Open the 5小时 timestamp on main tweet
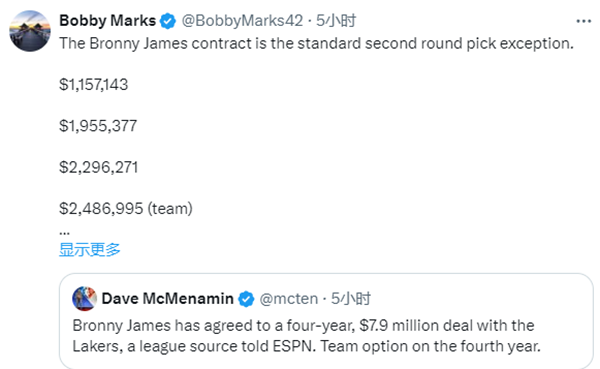Image resolution: width=600 pixels, height=369 pixels. 336,21
